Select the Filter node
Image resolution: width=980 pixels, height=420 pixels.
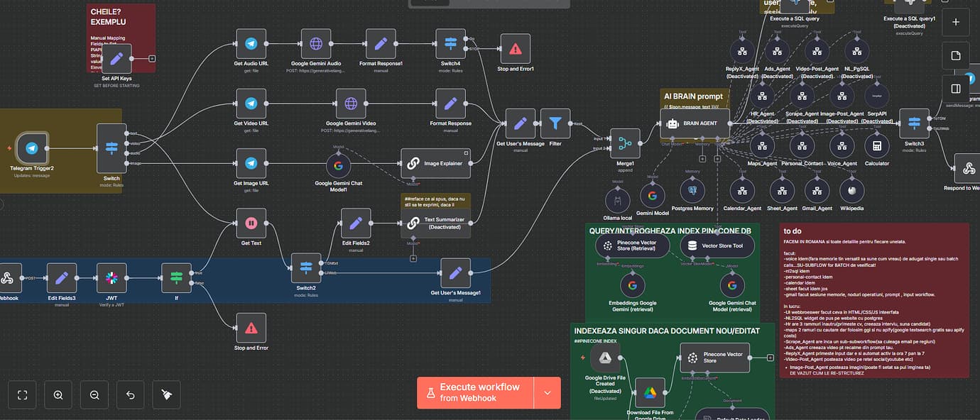[x=555, y=124]
